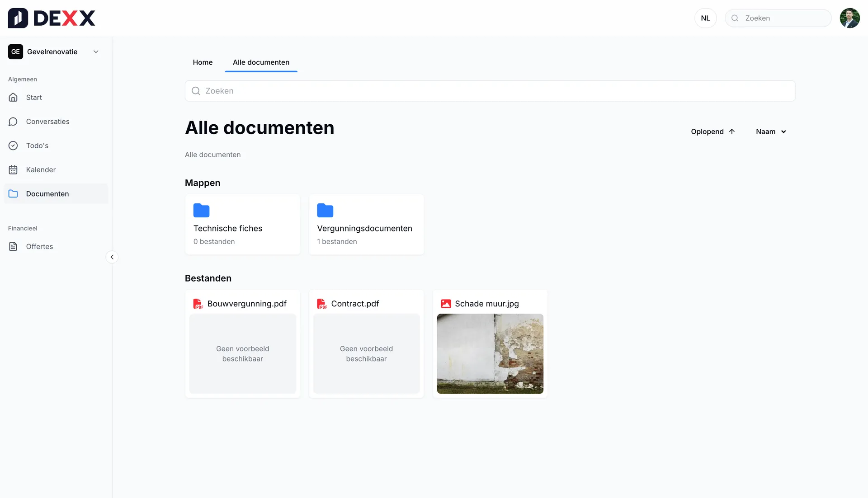The height and width of the screenshot is (498, 868).
Task: Click the Bouwvergunning.pdf PDF icon
Action: pos(198,304)
